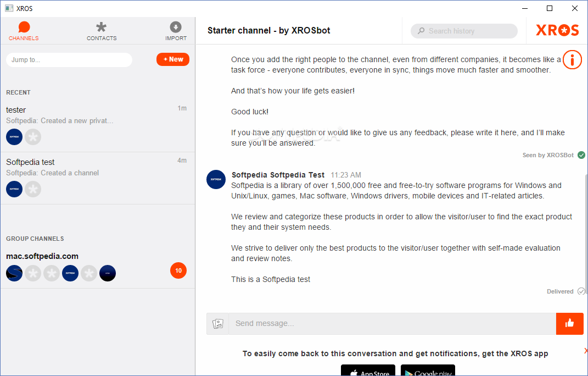Click the Softpedia message sender avatar
The height and width of the screenshot is (376, 588).
(216, 180)
